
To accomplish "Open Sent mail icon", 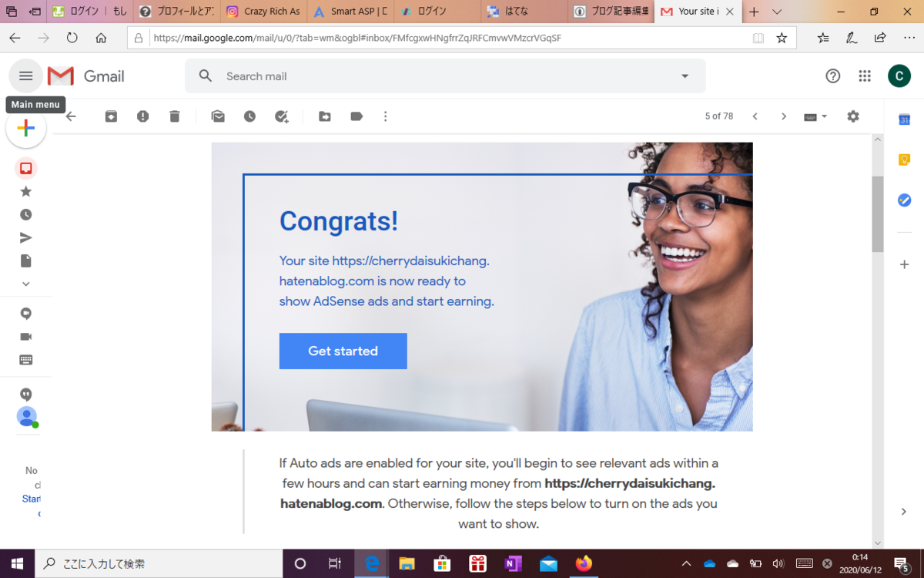I will 26,237.
